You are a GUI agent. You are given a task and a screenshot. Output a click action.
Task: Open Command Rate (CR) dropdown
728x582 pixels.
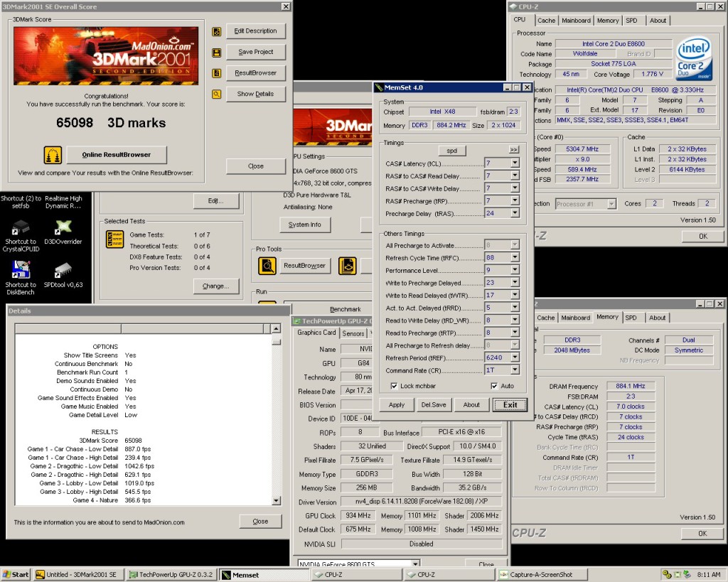515,370
